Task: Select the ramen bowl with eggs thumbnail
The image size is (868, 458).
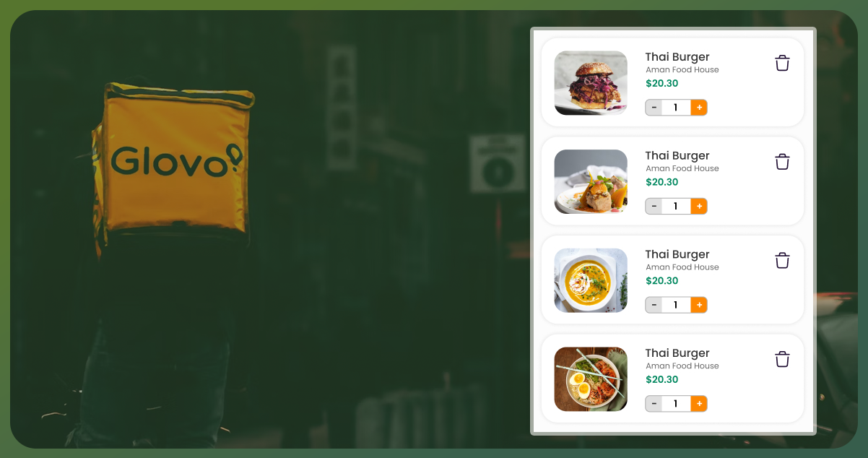Action: point(591,379)
